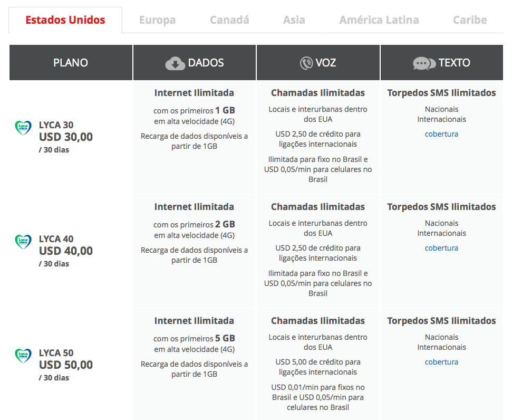Click 'Locais e interurbanas' text in LYCA 40 row
Viewport: 512px width, 420px height.
pos(306,224)
